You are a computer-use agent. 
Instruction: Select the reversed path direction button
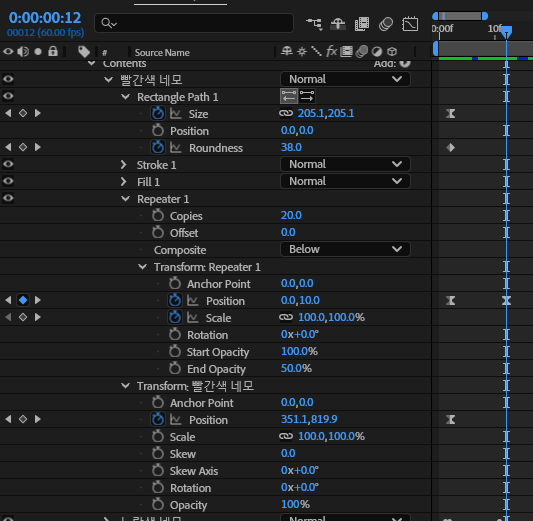coord(307,96)
